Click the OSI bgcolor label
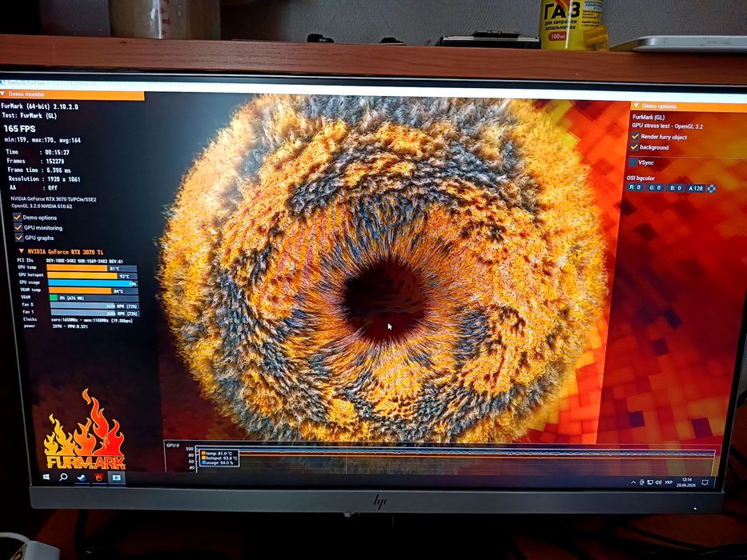 pyautogui.click(x=641, y=178)
